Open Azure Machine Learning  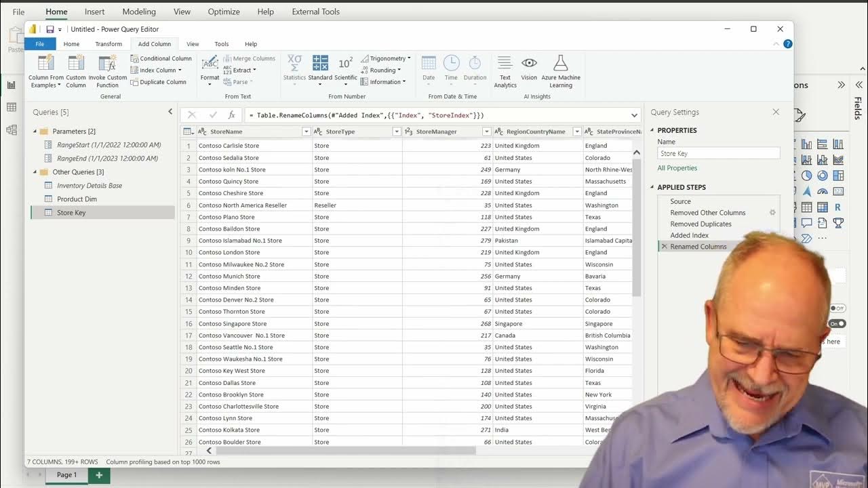[x=561, y=71]
